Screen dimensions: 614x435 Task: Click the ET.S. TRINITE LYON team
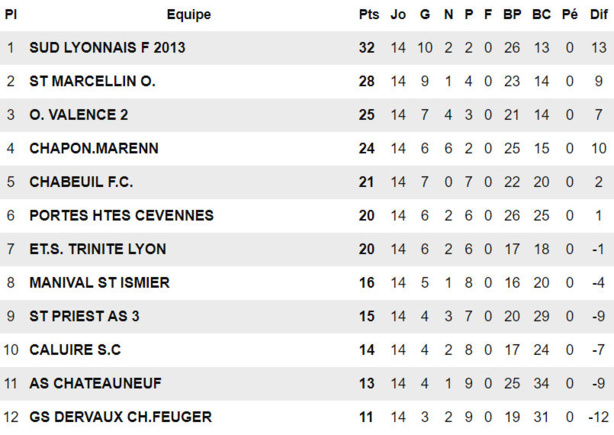pyautogui.click(x=98, y=249)
